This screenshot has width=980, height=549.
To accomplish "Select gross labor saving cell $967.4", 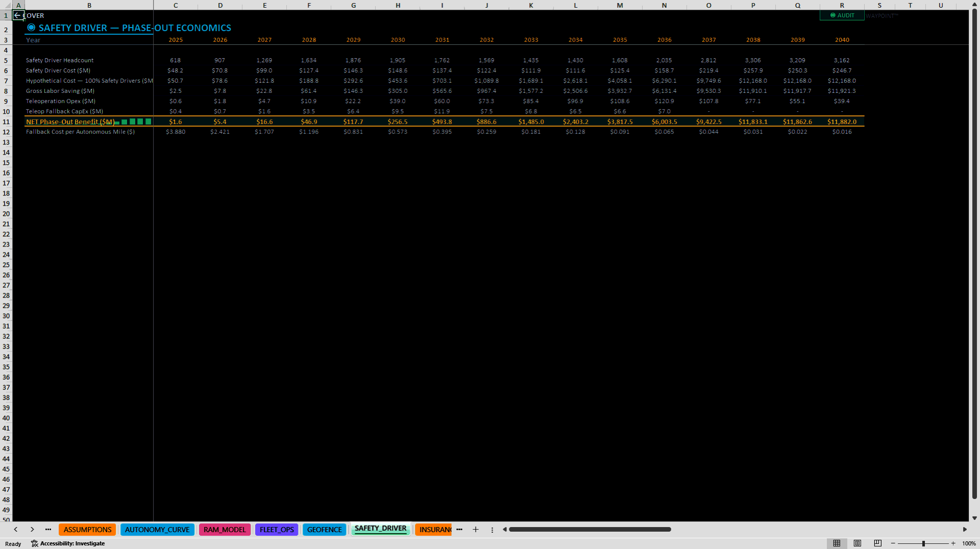I will (486, 91).
